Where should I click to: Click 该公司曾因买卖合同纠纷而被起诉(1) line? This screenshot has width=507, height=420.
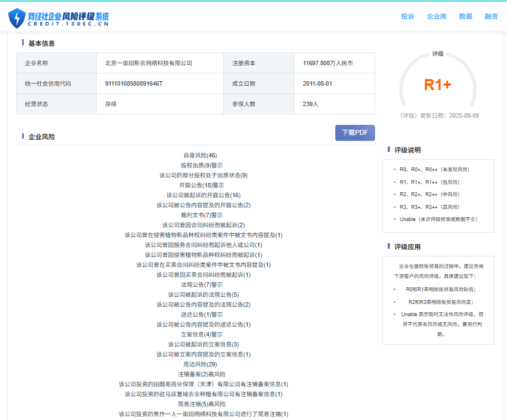[x=203, y=275]
